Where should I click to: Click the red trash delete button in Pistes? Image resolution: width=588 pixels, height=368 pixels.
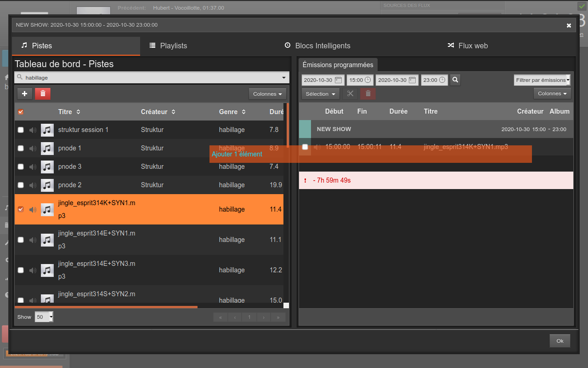pyautogui.click(x=43, y=94)
